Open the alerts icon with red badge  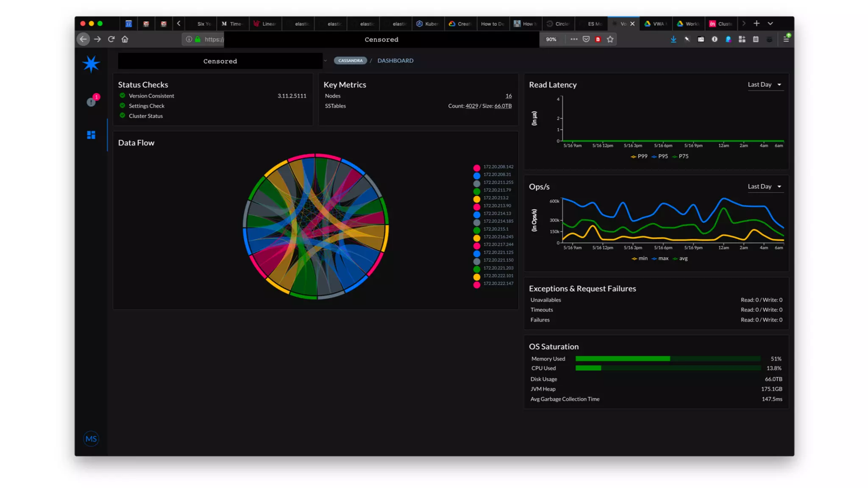(x=92, y=101)
